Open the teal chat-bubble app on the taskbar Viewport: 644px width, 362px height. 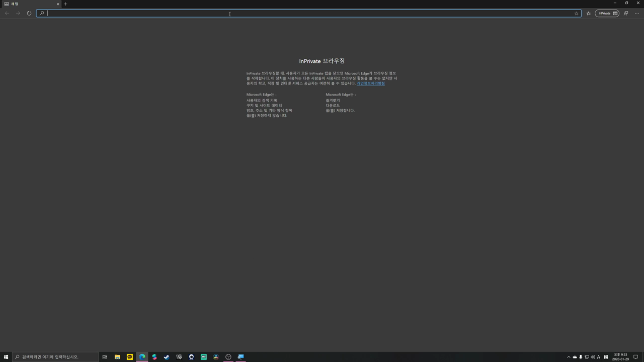(x=204, y=357)
